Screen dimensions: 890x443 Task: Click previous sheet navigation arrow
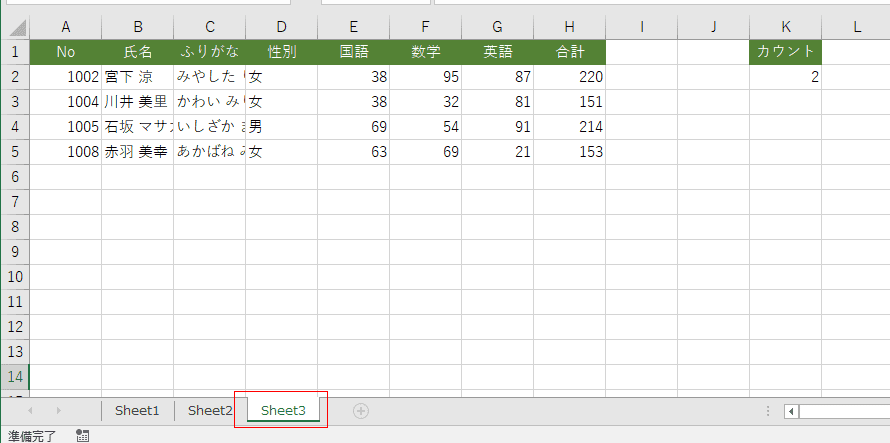tap(31, 410)
